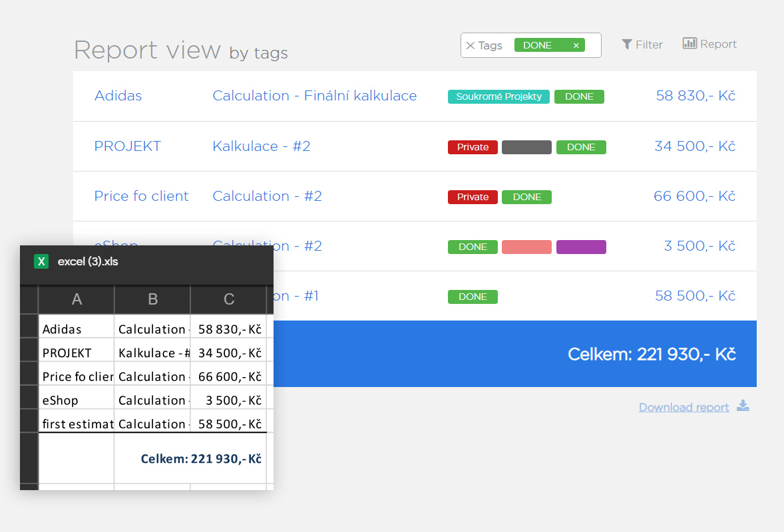
Task: Select Excel cell 3 500,- Kč
Action: 228,397
